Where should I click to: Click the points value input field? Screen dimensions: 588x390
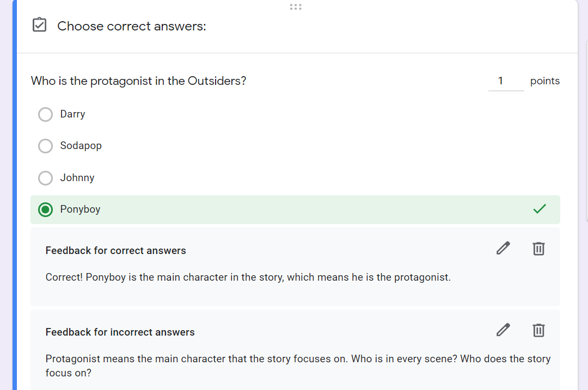(x=506, y=81)
